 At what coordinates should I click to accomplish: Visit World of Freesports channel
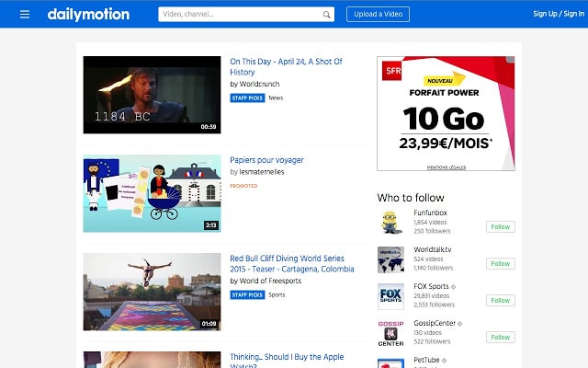coord(270,281)
